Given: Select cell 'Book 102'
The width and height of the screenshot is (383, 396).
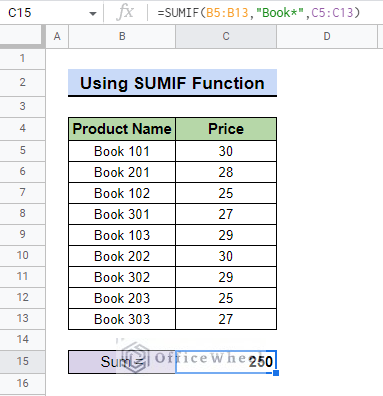Looking at the screenshot, I should click(122, 193).
